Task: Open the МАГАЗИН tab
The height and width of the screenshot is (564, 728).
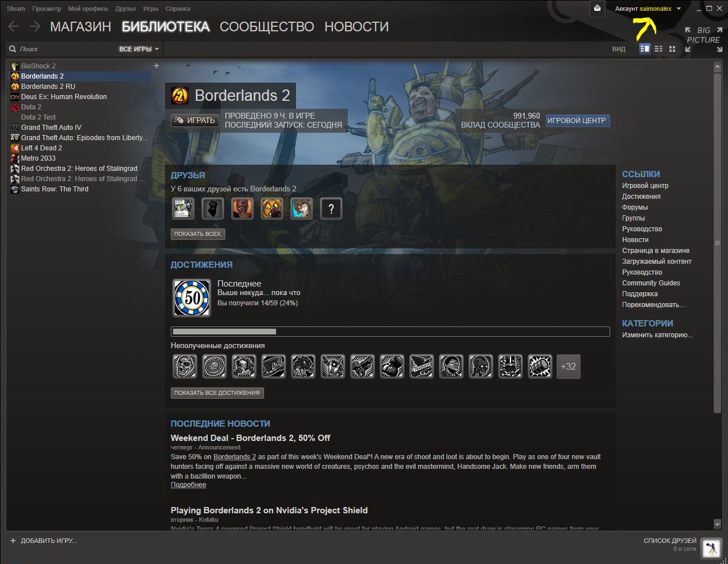Action: [x=80, y=27]
